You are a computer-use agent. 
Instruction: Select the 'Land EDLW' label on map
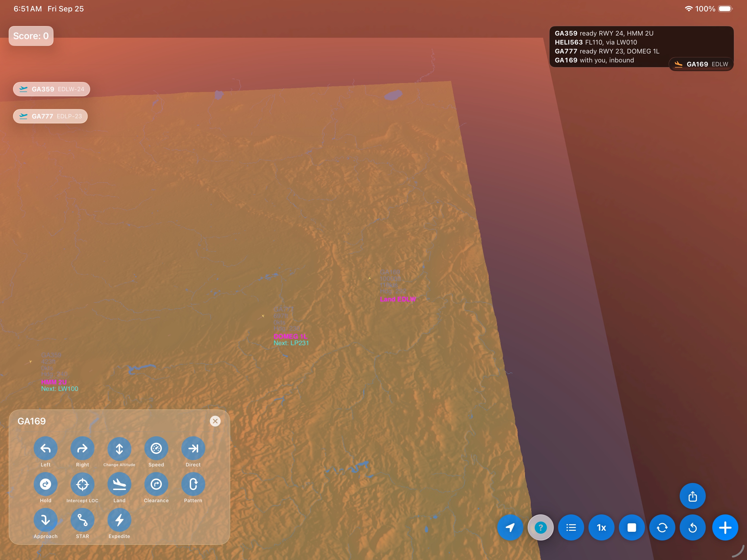pyautogui.click(x=398, y=299)
